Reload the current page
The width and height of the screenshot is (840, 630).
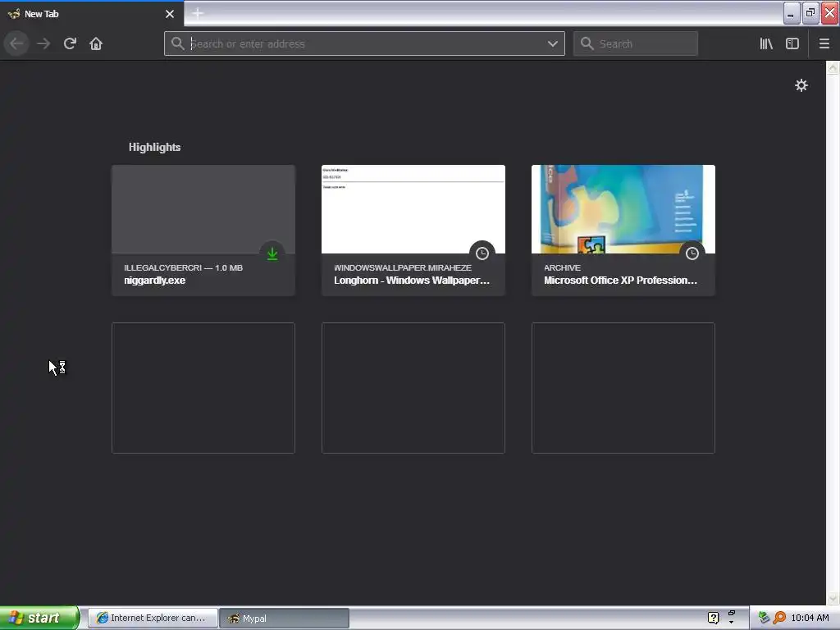(x=70, y=43)
